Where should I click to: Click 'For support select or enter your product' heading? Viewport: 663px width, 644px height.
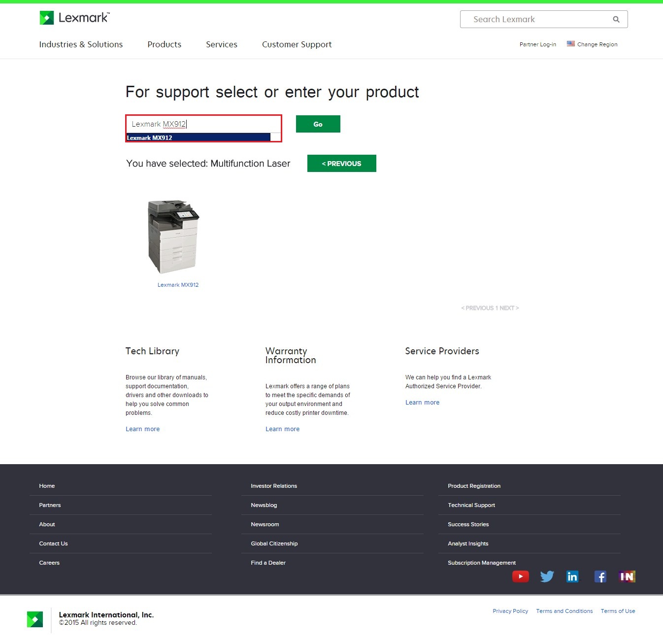pos(272,92)
